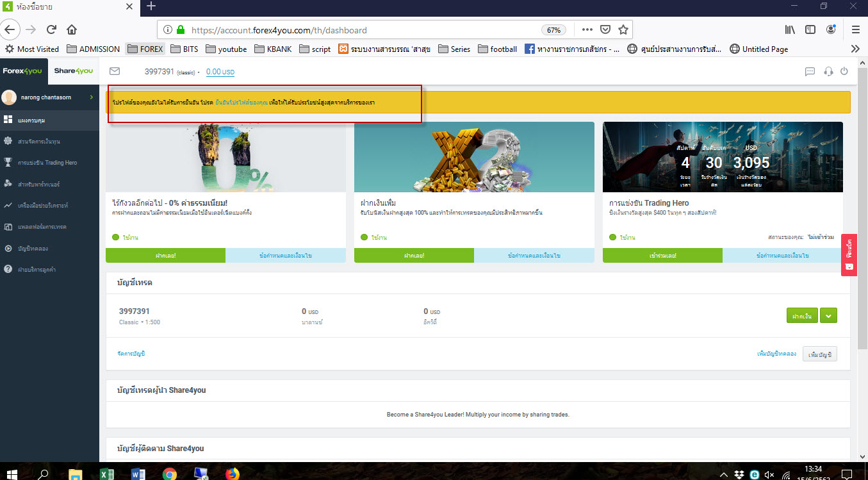Viewport: 868px width, 480px height.
Task: Bookmark this page with the star icon
Action: tap(623, 29)
